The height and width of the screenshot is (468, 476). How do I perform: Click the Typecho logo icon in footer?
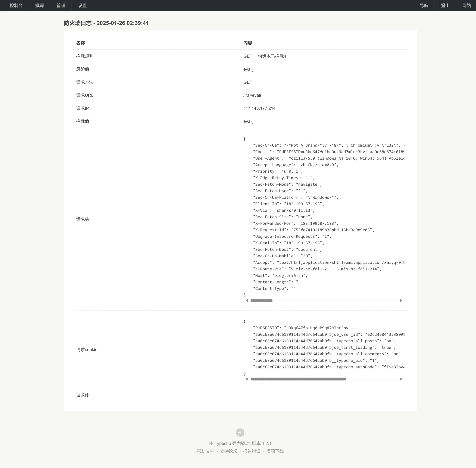pyautogui.click(x=240, y=432)
